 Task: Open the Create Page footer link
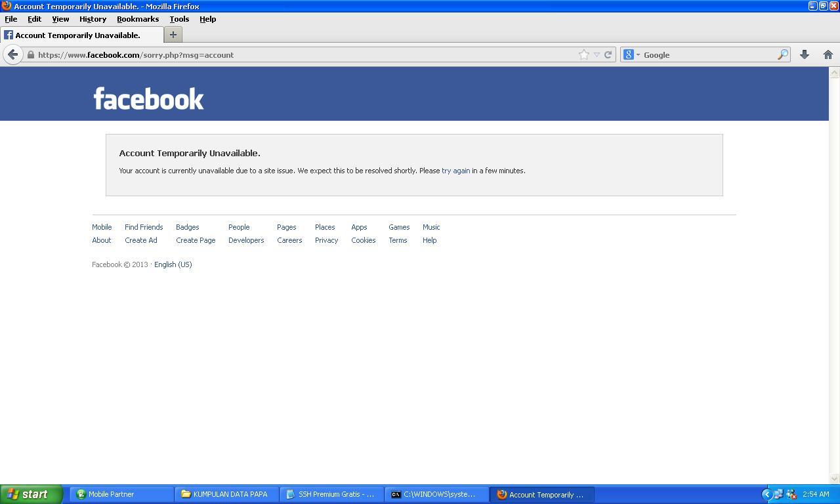point(196,240)
